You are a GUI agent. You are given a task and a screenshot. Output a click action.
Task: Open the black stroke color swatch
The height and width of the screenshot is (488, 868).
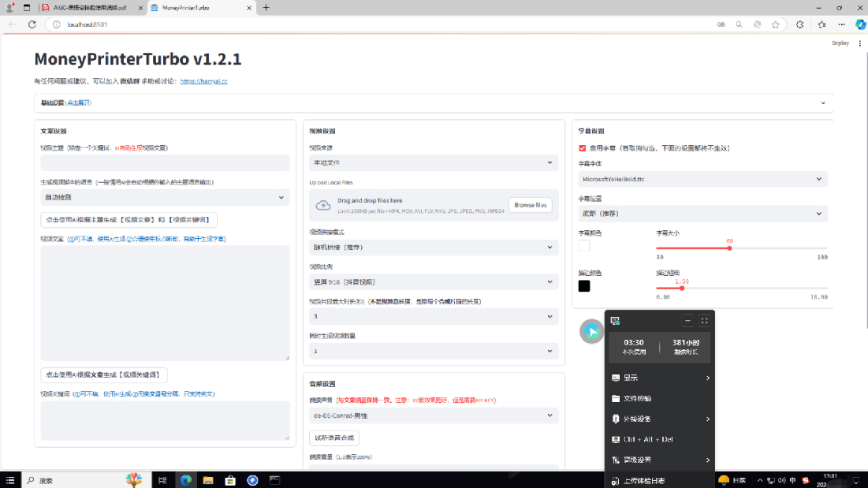[584, 286]
